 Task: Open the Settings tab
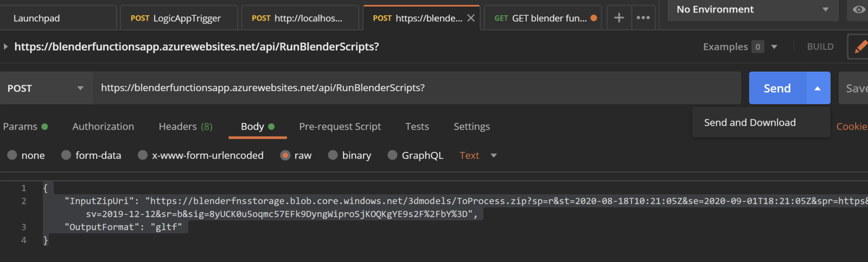coord(472,126)
